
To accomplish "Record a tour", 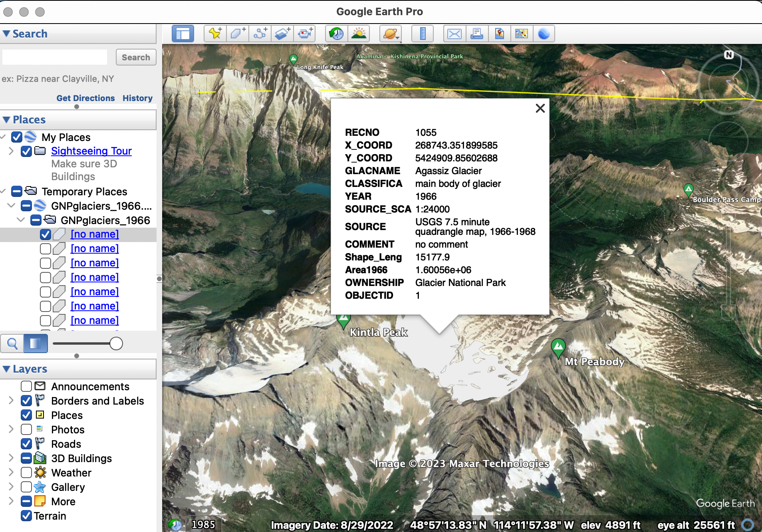I will pyautogui.click(x=305, y=34).
